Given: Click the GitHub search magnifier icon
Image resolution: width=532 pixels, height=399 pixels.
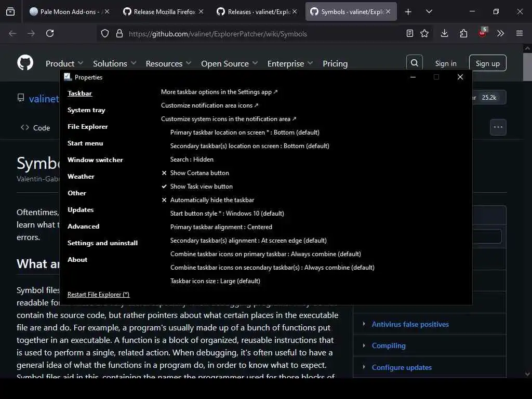Looking at the screenshot, I should (414, 63).
